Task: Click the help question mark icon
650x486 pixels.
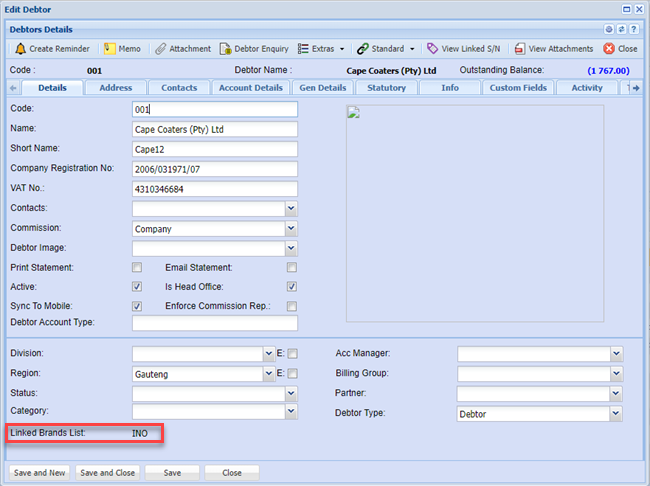Action: 634,30
